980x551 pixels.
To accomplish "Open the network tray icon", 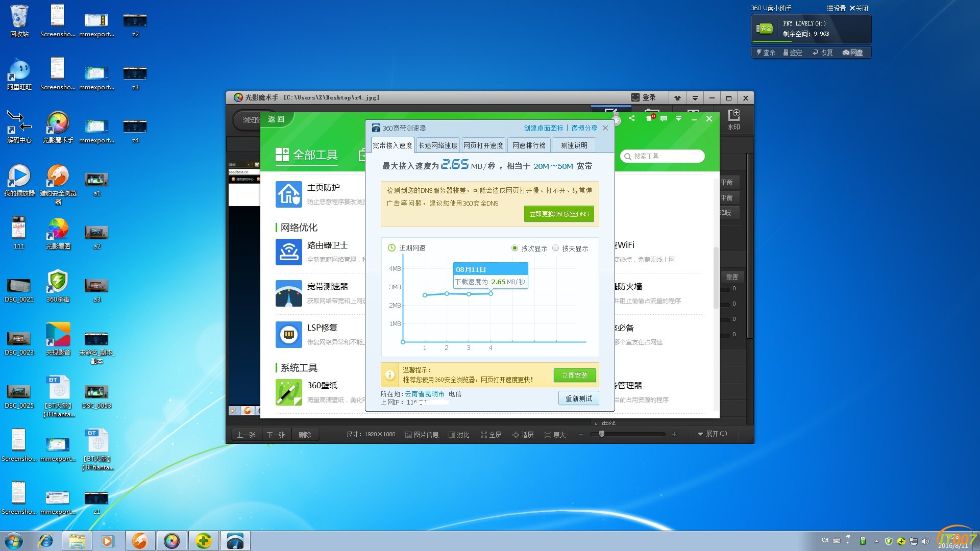I will (x=913, y=541).
